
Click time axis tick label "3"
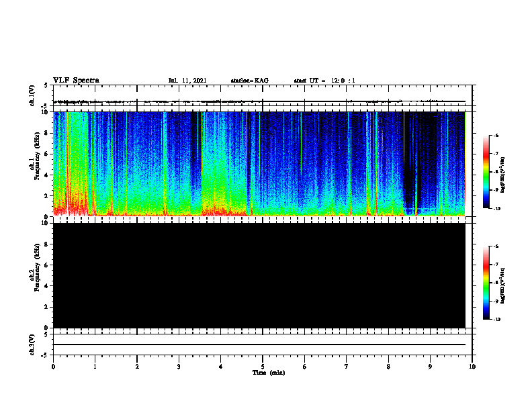(179, 367)
